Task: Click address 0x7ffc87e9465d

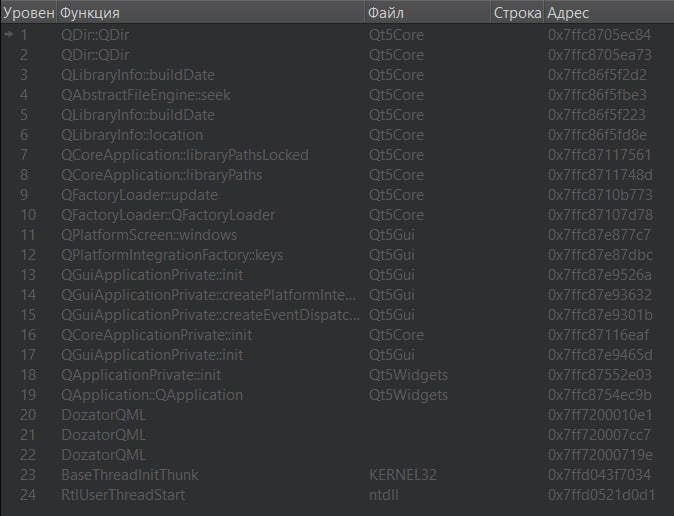Action: (600, 355)
